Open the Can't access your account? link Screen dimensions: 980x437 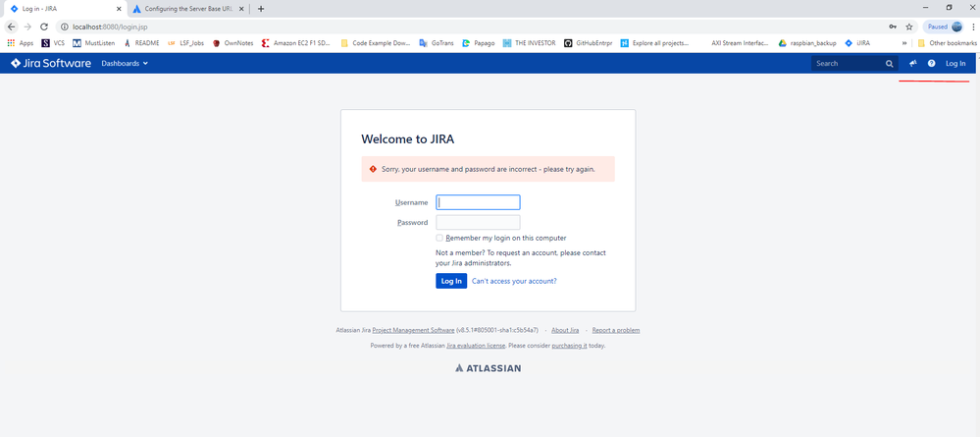[x=514, y=281]
